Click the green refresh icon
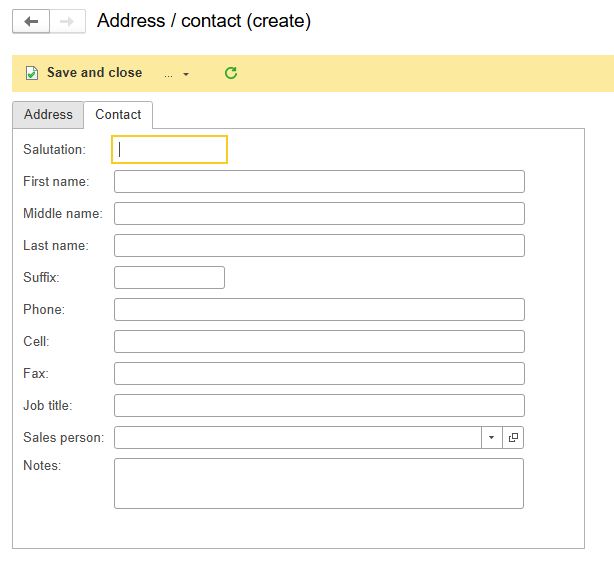 tap(231, 73)
